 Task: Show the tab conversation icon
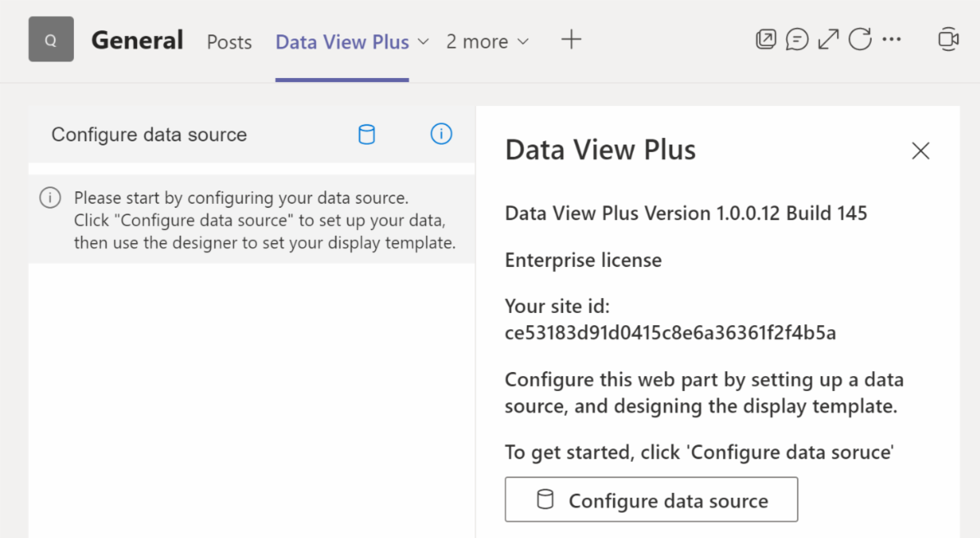click(797, 39)
